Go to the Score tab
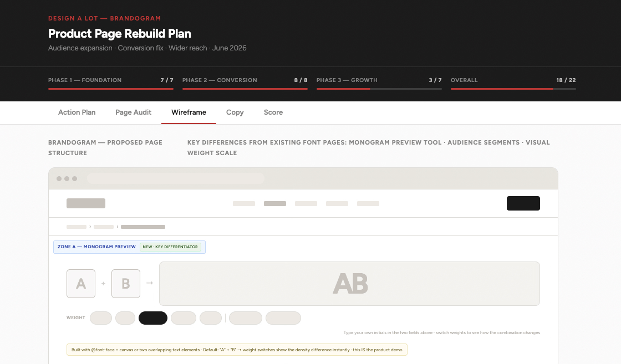 273,112
